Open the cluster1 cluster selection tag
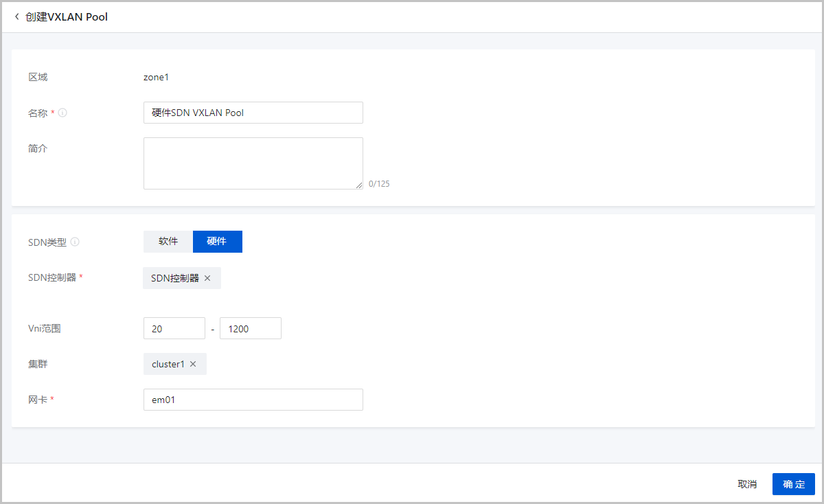This screenshot has height=504, width=824. point(168,364)
